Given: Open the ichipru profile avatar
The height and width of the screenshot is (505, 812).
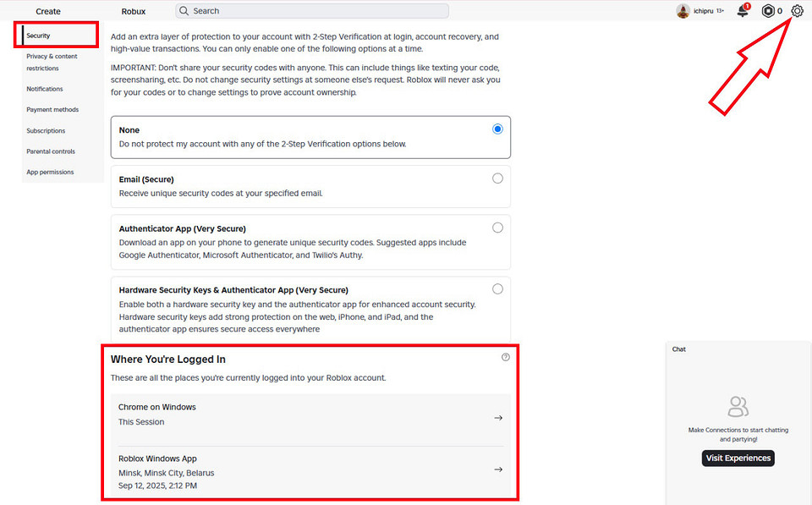Looking at the screenshot, I should 683,11.
